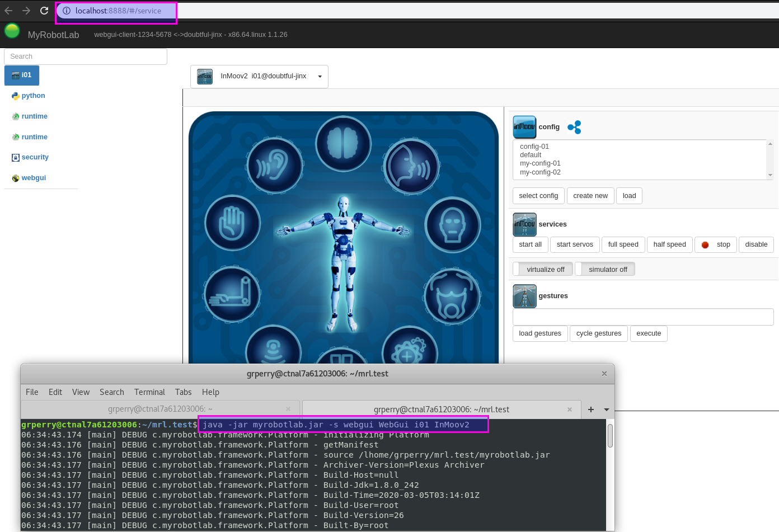This screenshot has height=532, width=779.
Task: Select my-config-02 in the config list
Action: 540,172
